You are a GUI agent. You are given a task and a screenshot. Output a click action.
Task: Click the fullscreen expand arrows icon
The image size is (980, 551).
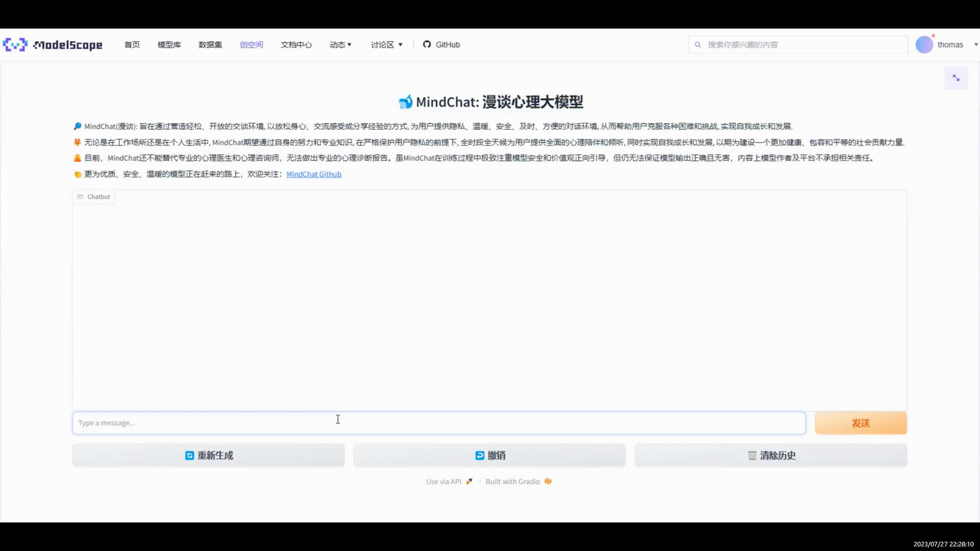(956, 78)
